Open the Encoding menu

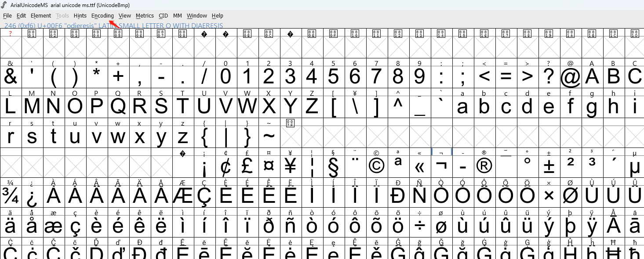[102, 16]
